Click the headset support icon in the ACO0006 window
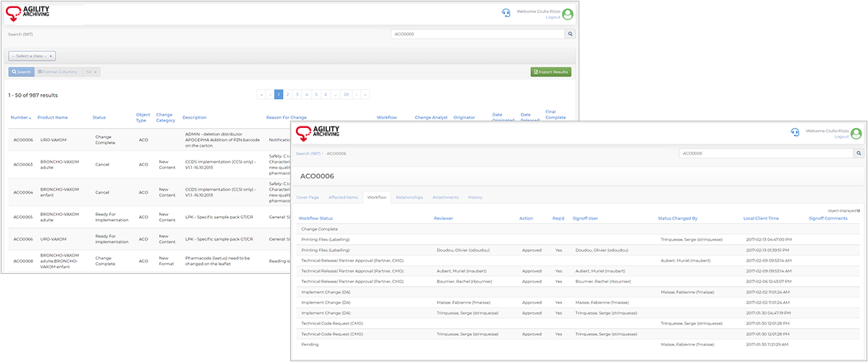 pos(795,132)
